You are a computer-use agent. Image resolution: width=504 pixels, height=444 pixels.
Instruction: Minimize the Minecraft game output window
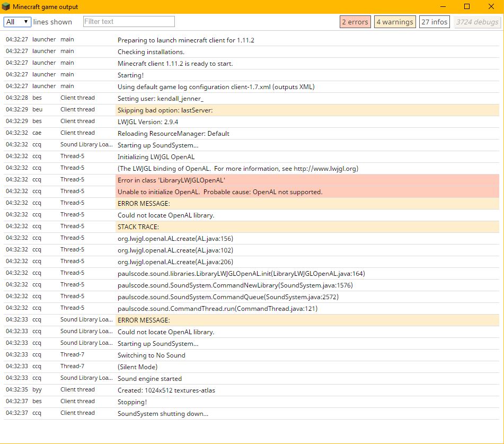443,6
